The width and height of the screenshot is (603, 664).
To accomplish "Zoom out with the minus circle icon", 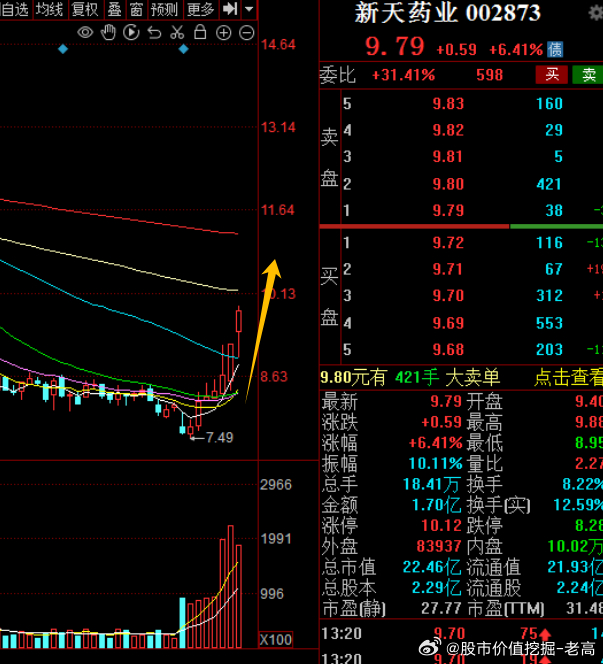I will 246,33.
